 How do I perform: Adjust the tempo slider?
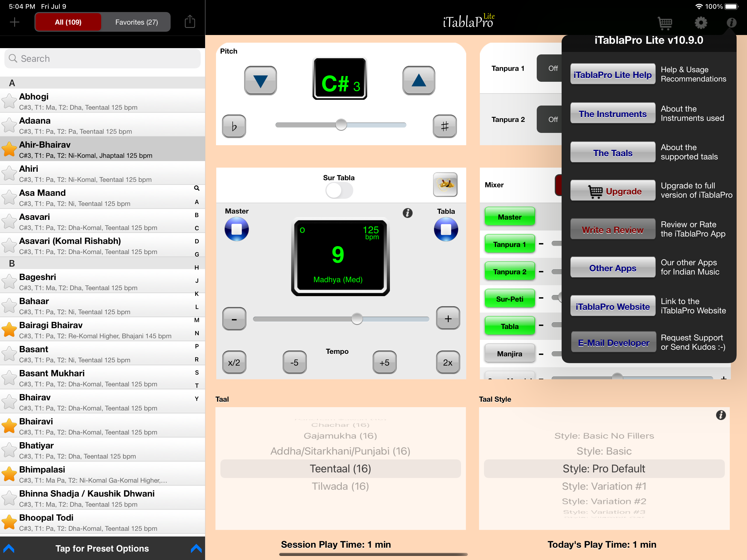[x=341, y=319]
